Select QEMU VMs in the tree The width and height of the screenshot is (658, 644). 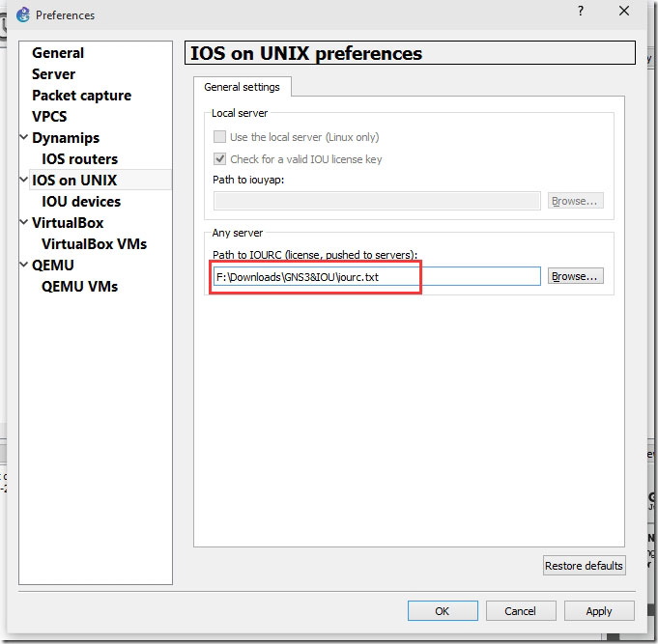click(80, 287)
